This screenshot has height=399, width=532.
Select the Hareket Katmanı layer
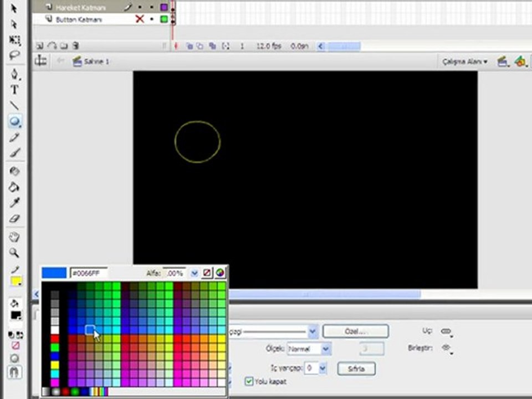pos(81,7)
